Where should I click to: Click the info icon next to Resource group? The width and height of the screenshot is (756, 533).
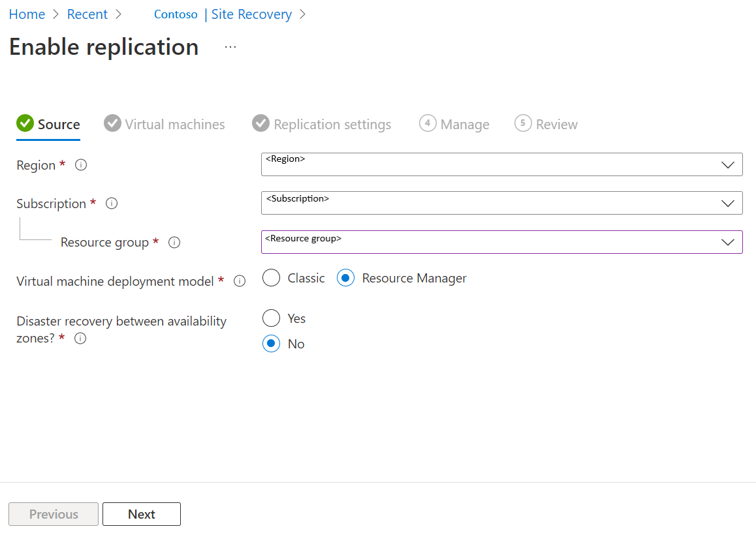174,242
